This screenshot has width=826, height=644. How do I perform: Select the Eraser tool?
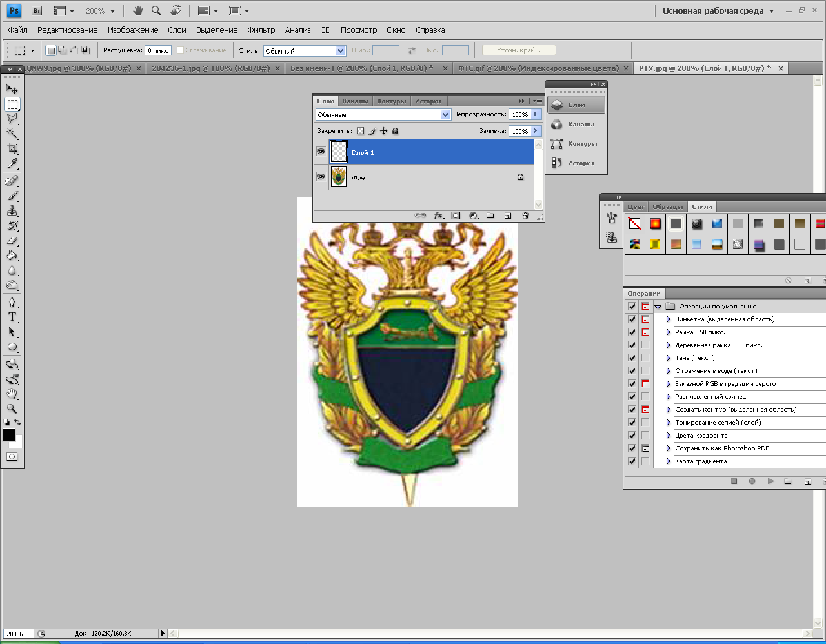point(12,241)
